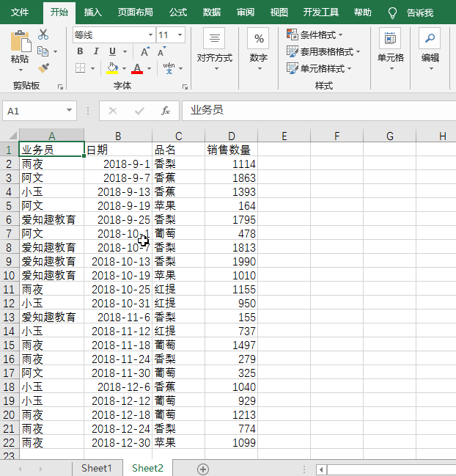Toggle bold formatting
This screenshot has width=456, height=476.
pyautogui.click(x=80, y=51)
